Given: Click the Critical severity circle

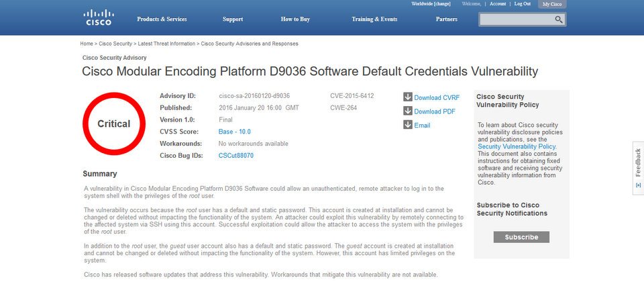Looking at the screenshot, I should [114, 124].
